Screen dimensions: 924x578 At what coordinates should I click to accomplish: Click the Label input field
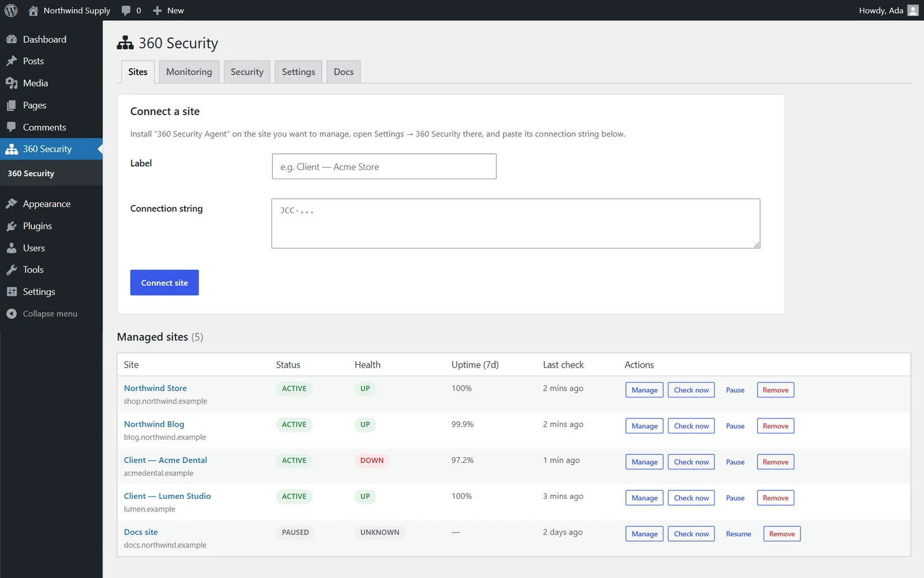(x=384, y=166)
